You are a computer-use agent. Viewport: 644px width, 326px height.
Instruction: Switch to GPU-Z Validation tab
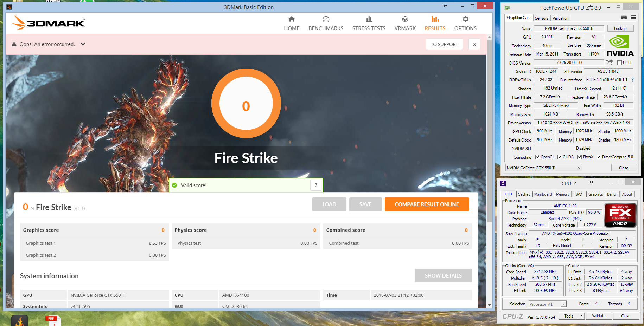point(560,18)
